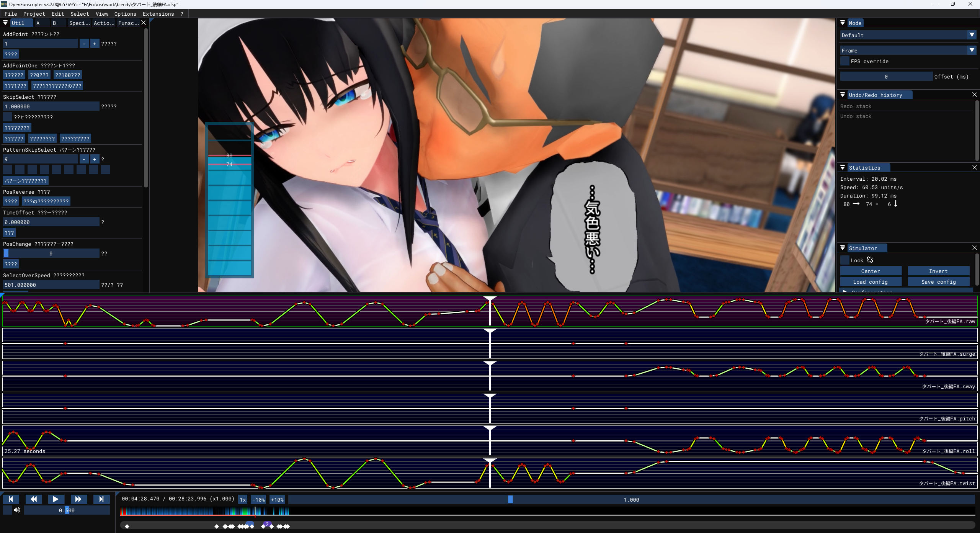This screenshot has height=533, width=980.
Task: Click the broken chain icon beside Lock
Action: (870, 260)
